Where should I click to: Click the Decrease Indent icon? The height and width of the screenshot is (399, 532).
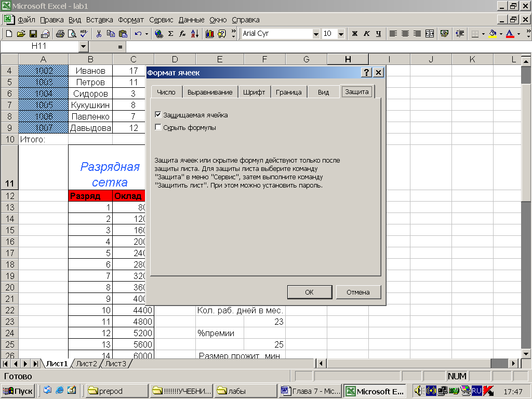459,34
